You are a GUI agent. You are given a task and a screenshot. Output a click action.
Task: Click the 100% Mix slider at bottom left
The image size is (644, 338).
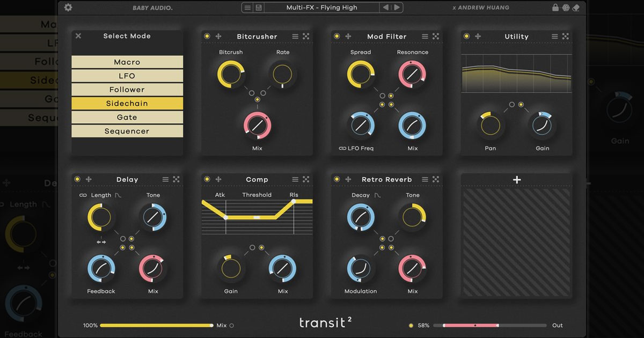(156, 325)
